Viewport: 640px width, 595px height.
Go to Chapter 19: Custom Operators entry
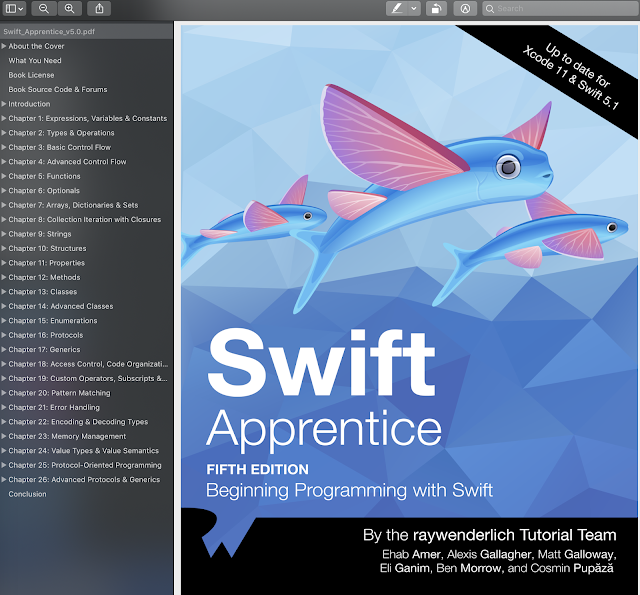pos(88,378)
